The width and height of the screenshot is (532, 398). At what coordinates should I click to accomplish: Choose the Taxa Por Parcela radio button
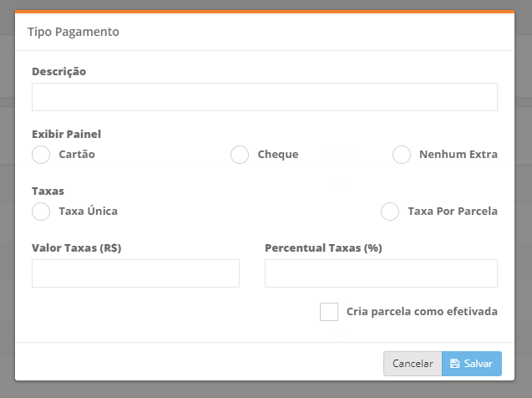pos(390,212)
